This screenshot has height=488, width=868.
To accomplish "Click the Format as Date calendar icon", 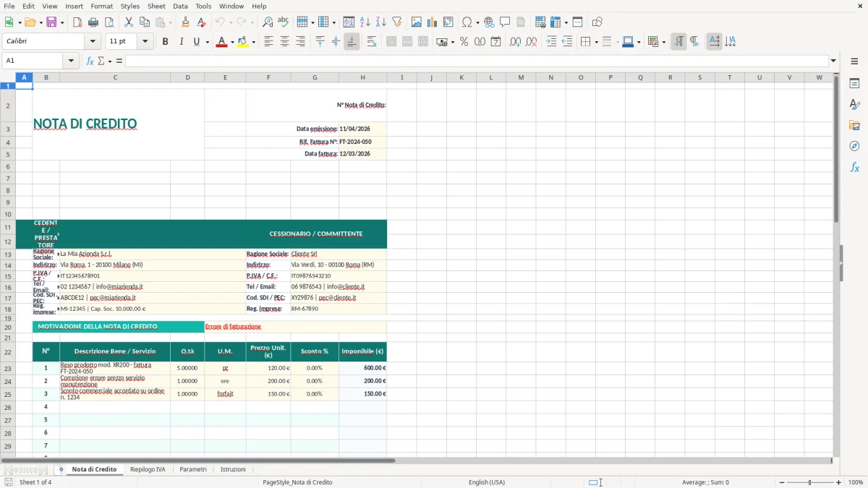I will pos(495,42).
